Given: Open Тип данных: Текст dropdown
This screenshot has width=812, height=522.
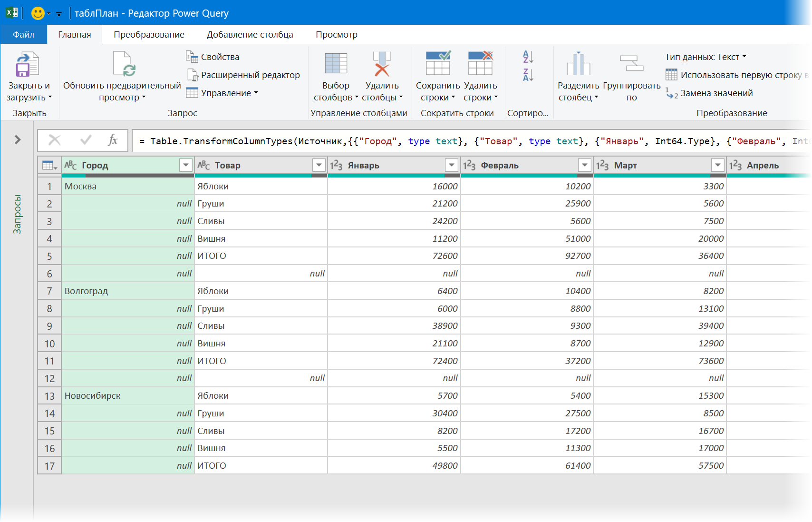Looking at the screenshot, I should tap(706, 57).
